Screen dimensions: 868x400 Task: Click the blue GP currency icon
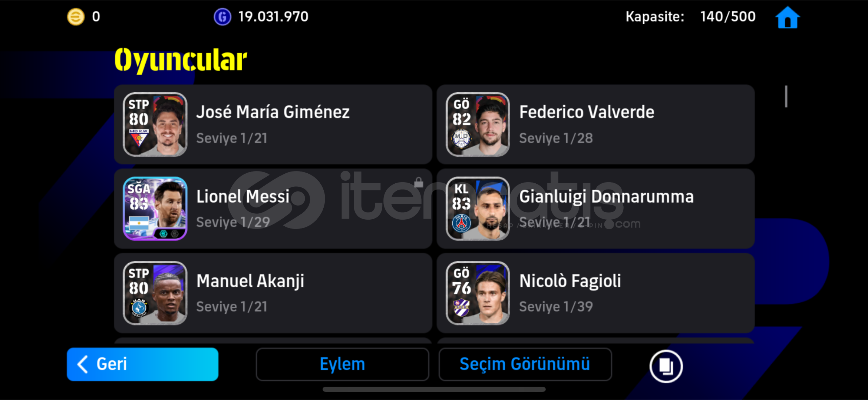coord(222,17)
